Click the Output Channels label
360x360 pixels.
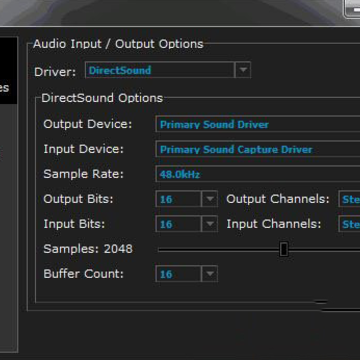pyautogui.click(x=278, y=199)
